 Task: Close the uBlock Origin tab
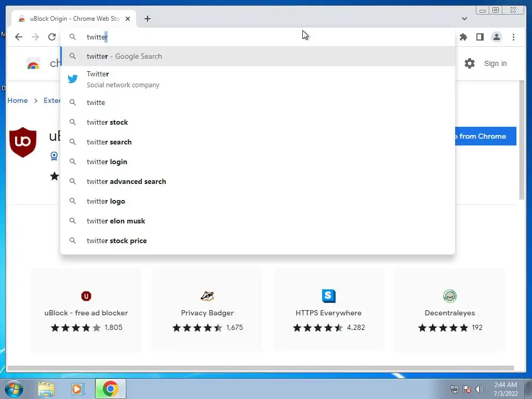tap(128, 19)
